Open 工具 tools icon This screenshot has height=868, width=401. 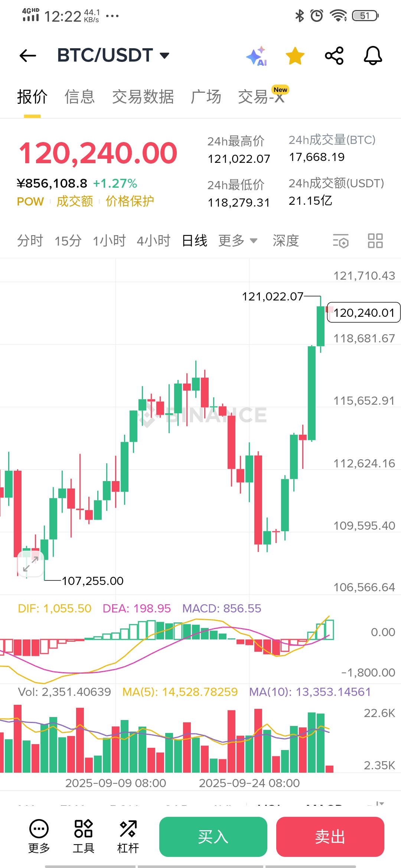(x=84, y=836)
